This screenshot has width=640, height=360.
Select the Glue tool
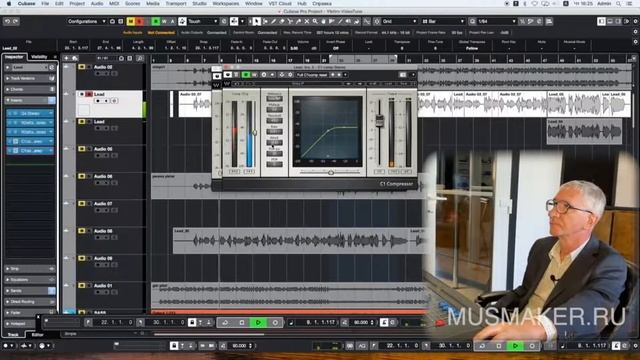click(x=298, y=21)
